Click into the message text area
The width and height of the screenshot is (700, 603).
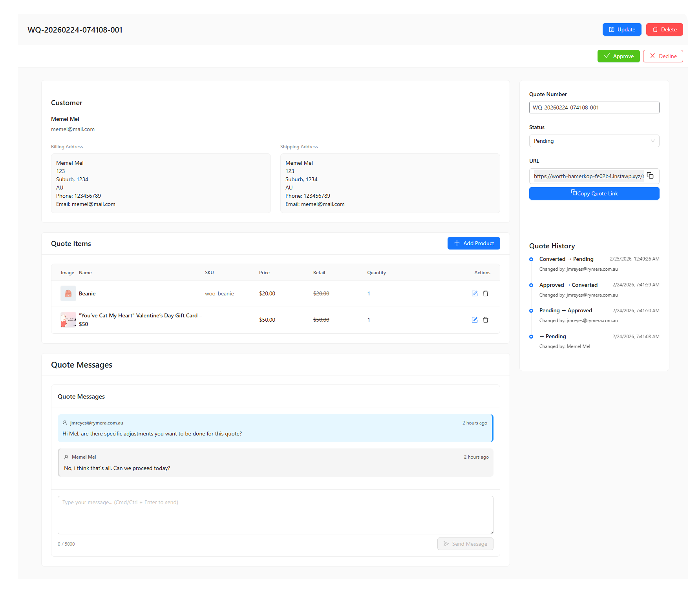pyautogui.click(x=275, y=515)
